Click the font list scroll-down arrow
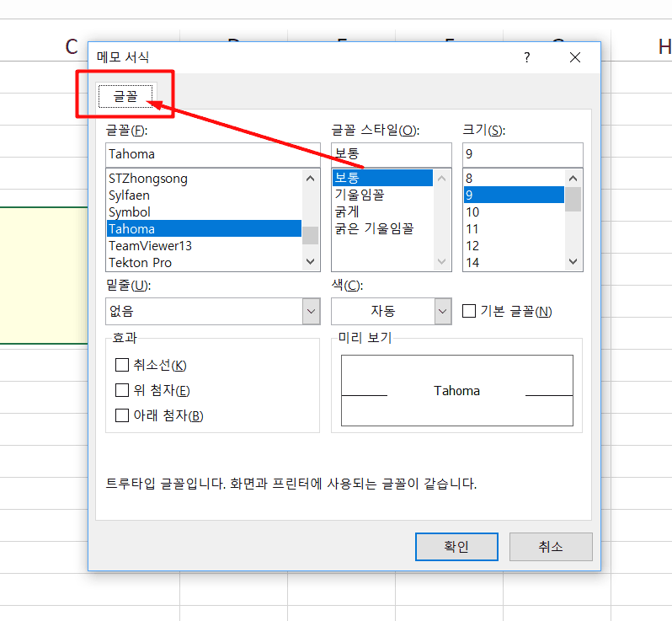Viewport: 672px width, 621px height. (x=311, y=261)
